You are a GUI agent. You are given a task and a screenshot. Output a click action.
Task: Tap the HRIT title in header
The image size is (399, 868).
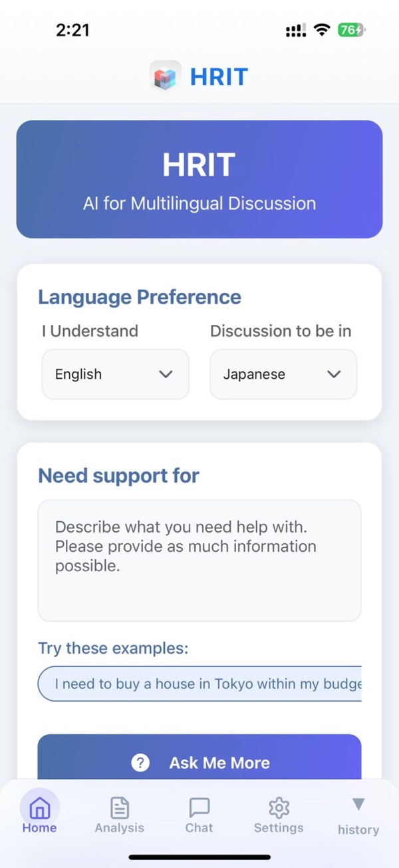click(219, 77)
